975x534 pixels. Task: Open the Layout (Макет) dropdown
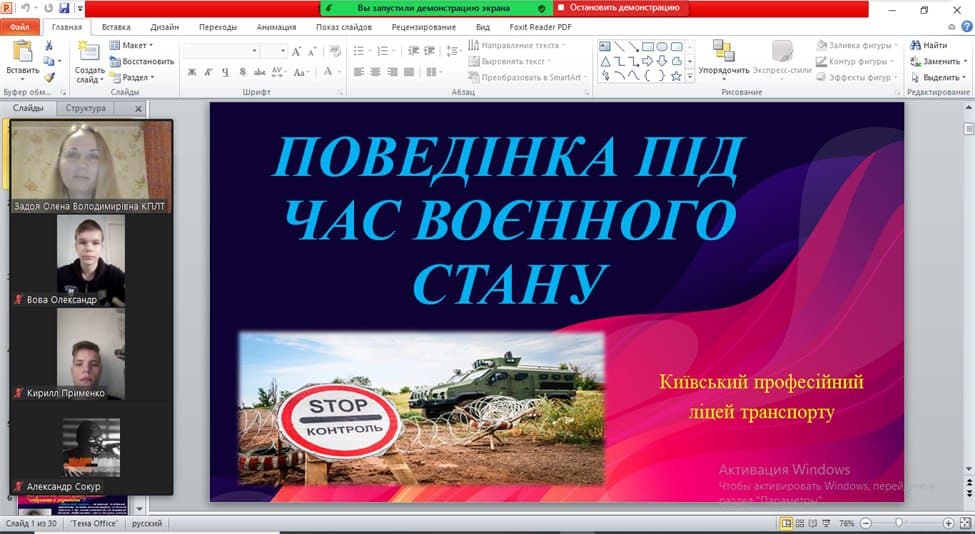point(131,45)
